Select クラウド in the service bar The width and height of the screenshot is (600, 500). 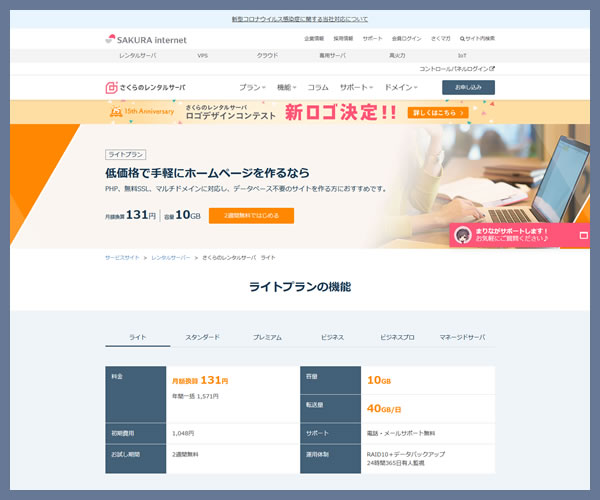[267, 56]
